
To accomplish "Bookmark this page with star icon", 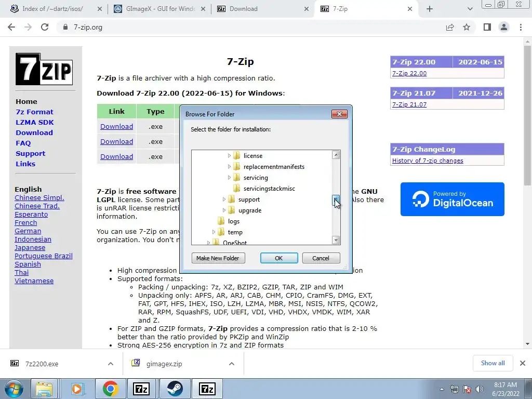I will click(467, 27).
